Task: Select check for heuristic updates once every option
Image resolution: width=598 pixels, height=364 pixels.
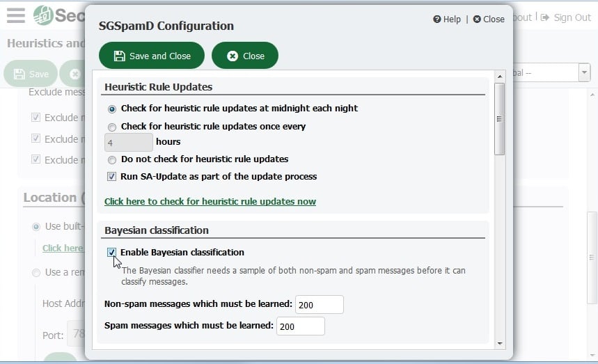Action: tap(112, 127)
